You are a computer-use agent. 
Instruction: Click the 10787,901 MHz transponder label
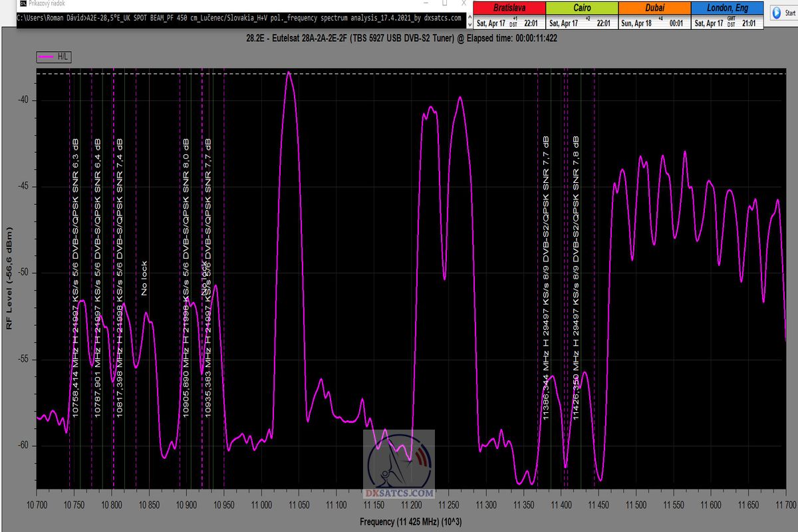pyautogui.click(x=98, y=278)
